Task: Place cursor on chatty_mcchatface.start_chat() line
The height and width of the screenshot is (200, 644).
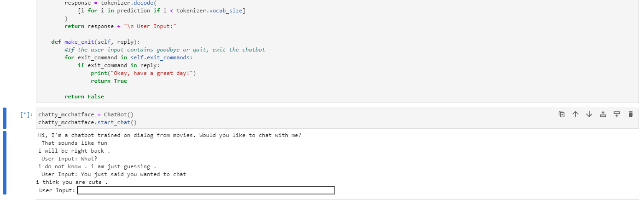Action: coord(87,122)
